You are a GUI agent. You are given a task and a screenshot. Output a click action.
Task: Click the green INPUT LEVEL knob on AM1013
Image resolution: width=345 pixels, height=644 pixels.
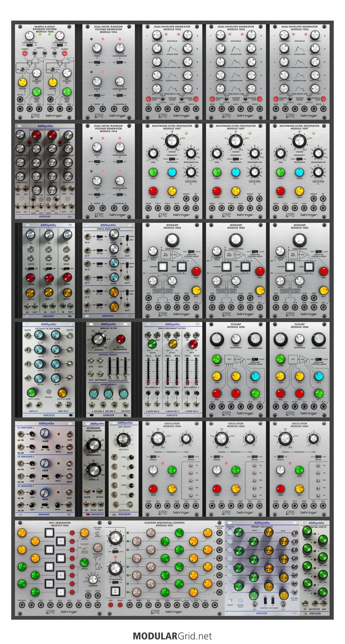click(x=32, y=392)
